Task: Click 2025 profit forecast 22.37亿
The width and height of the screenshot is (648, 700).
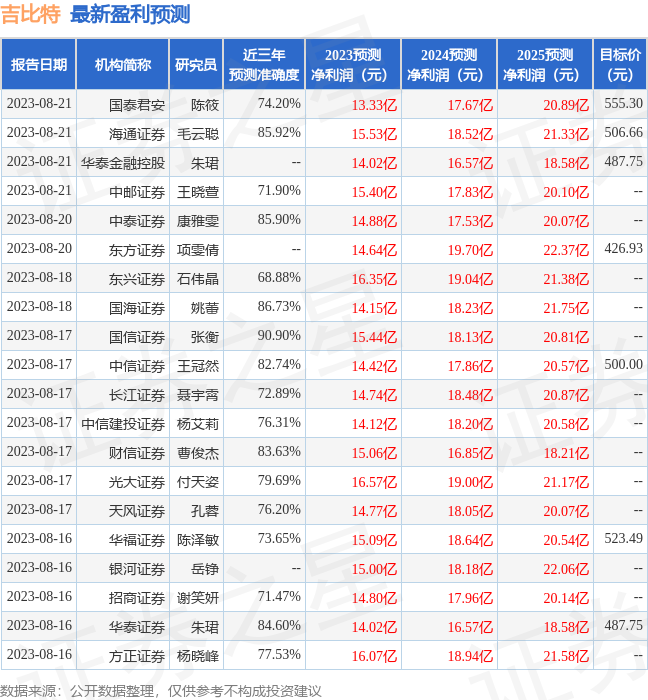Action: (x=566, y=250)
